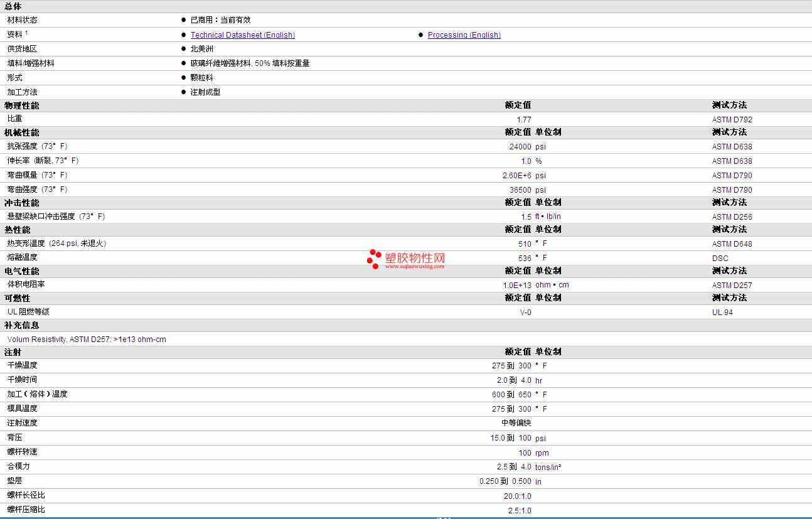
Task: Click the 填料/增强材料 label
Action: tap(31, 63)
